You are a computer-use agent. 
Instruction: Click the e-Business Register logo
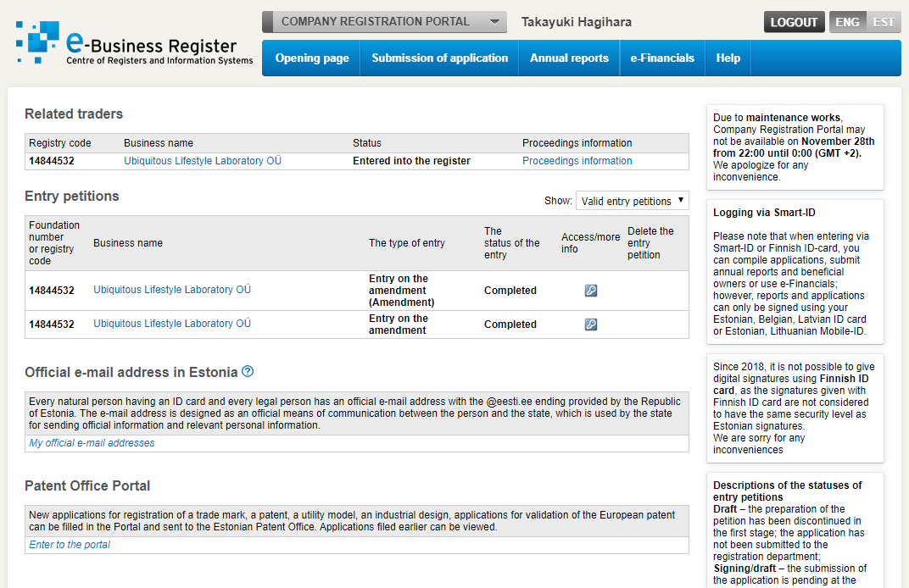pos(135,42)
